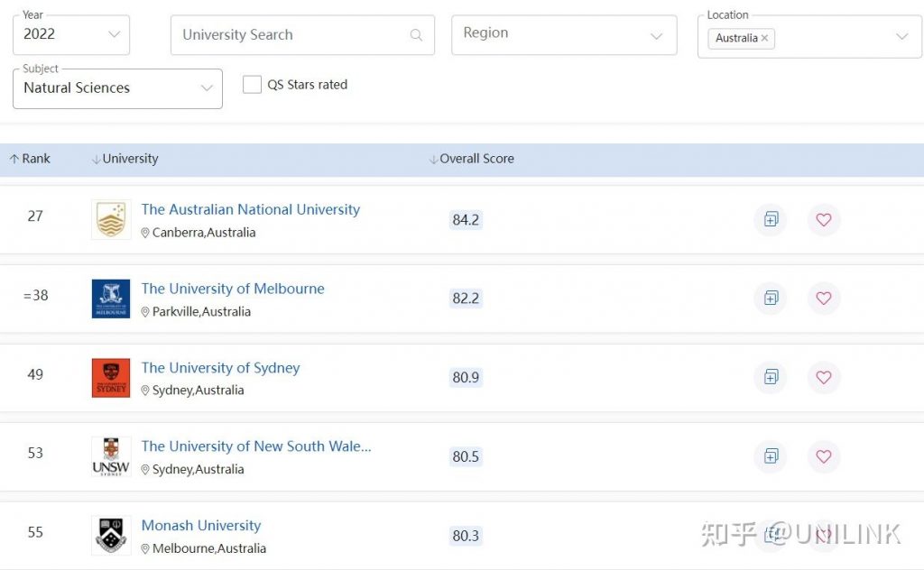The image size is (924, 570).
Task: Click rank =38
Action: [x=35, y=295]
